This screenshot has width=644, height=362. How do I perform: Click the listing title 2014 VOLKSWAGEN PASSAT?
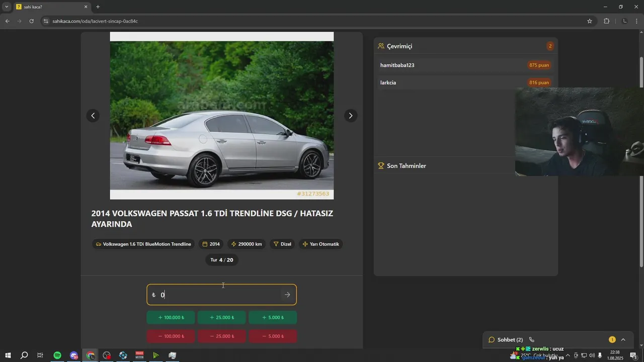(x=212, y=219)
